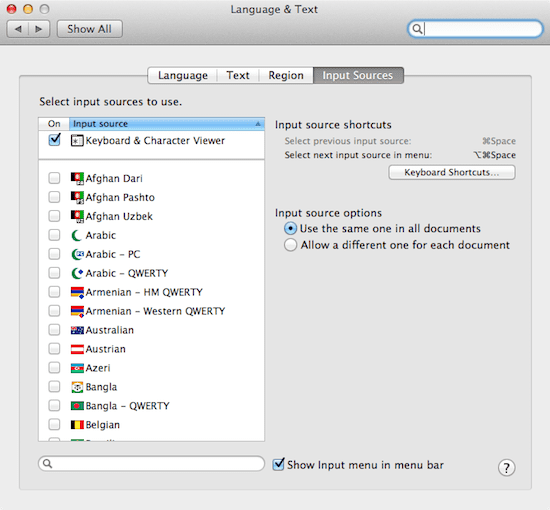Switch to the Region tab
The image size is (550, 510).
286,75
